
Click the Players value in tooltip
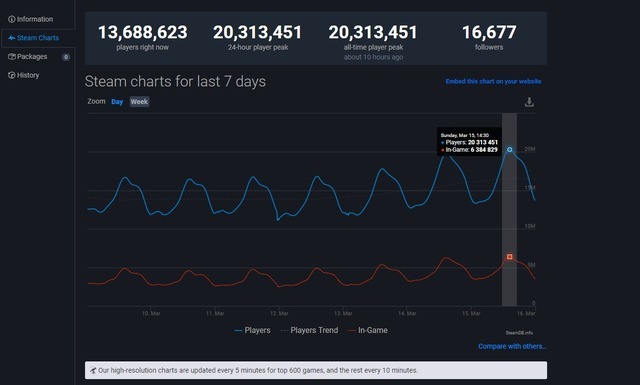pos(483,142)
